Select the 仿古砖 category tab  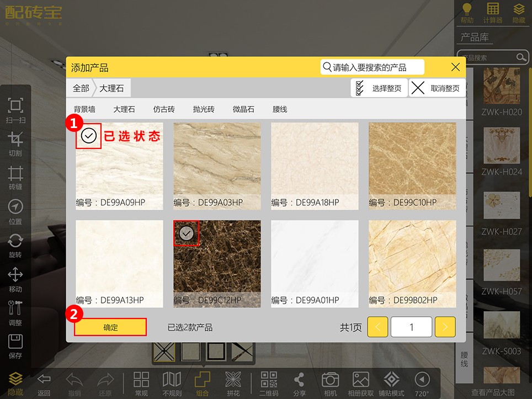164,109
